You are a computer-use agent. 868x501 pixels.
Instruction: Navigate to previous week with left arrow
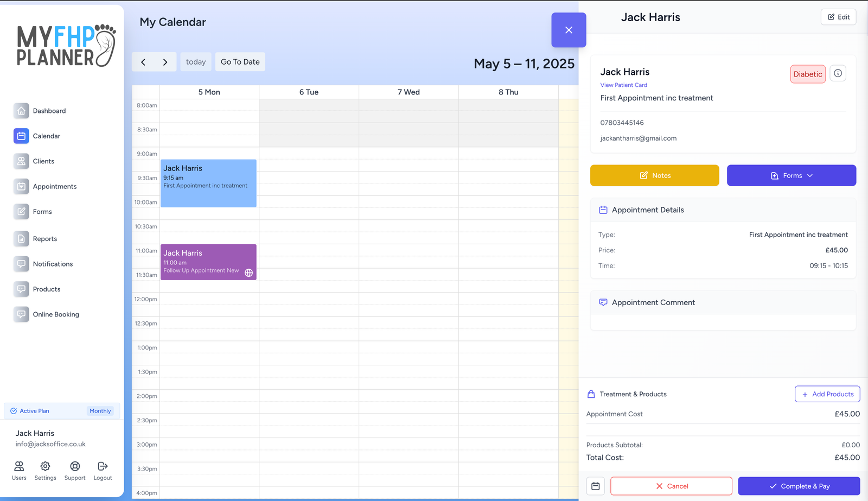pos(143,61)
